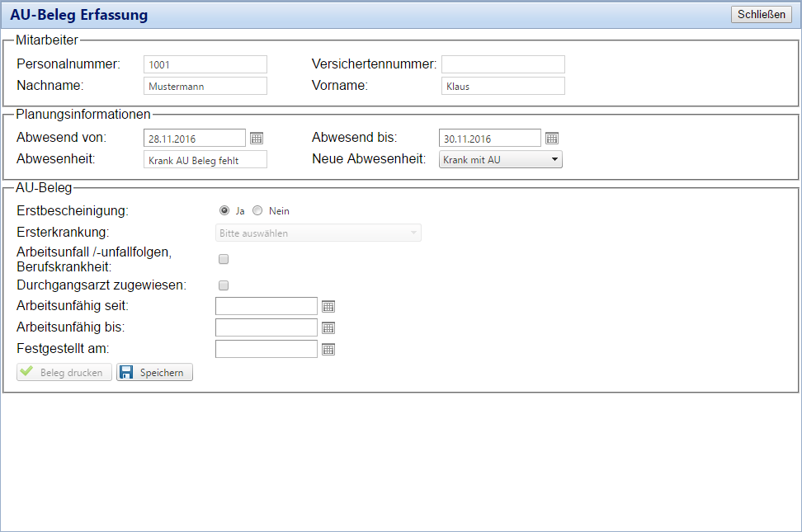Open calendar picker for Abwesend von
Image resolution: width=802 pixels, height=532 pixels.
coord(257,138)
